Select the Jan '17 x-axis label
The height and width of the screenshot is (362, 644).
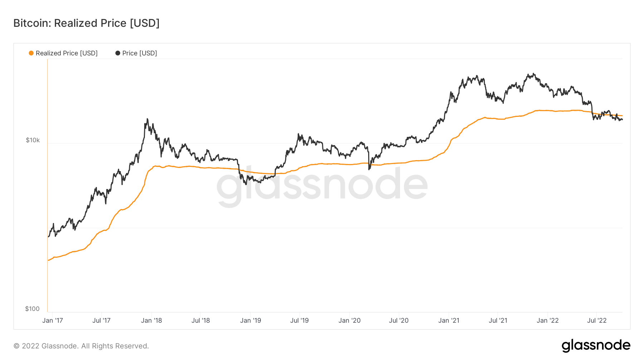[x=53, y=321]
